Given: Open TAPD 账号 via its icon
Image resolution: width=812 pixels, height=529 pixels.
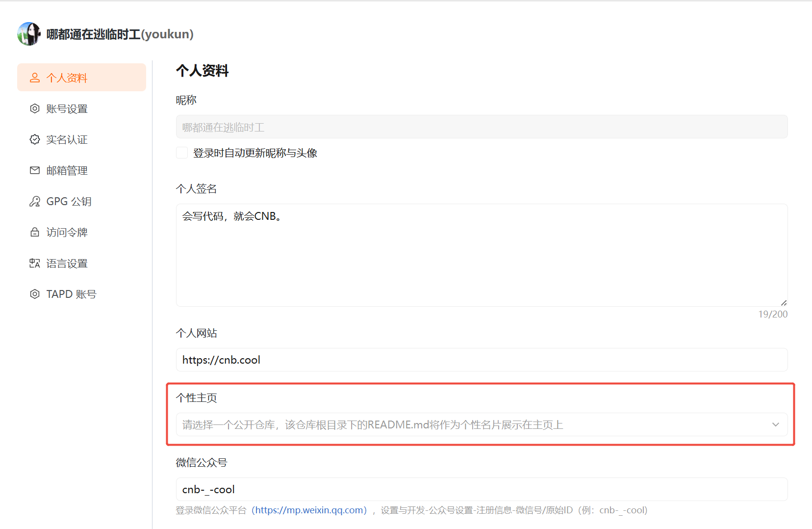Looking at the screenshot, I should [34, 293].
